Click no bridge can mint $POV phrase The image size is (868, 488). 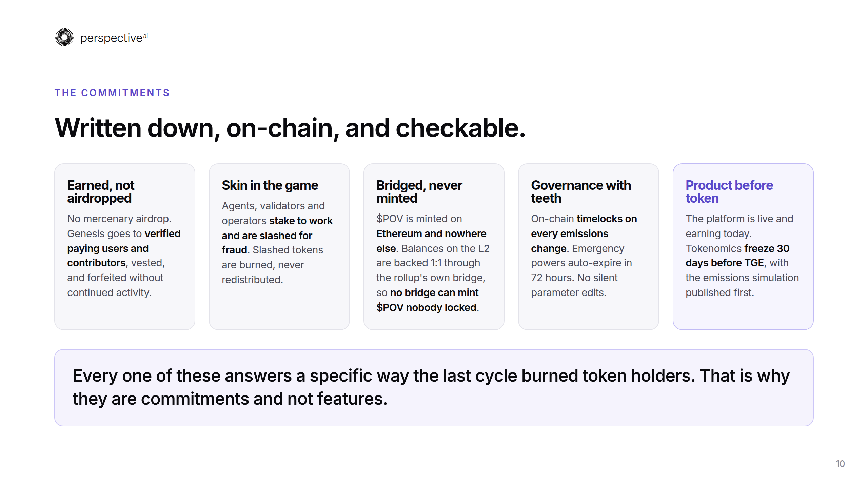[x=427, y=300]
